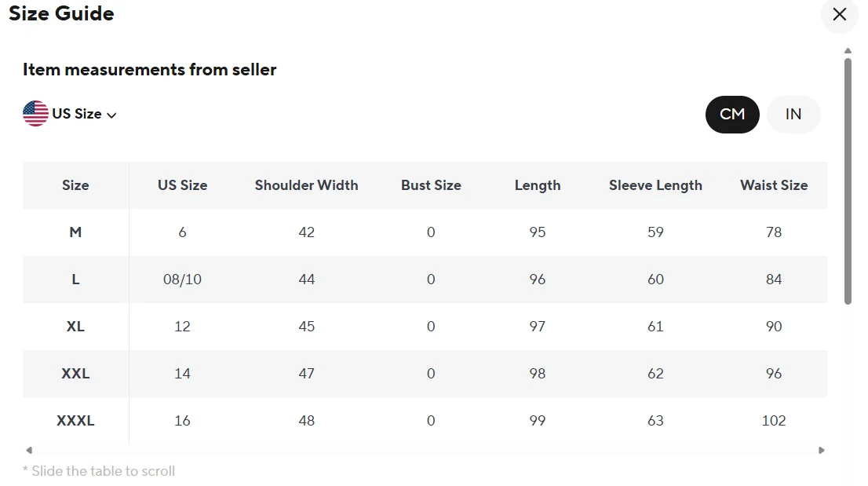
Task: Close the Size Guide dialog
Action: pos(839,15)
